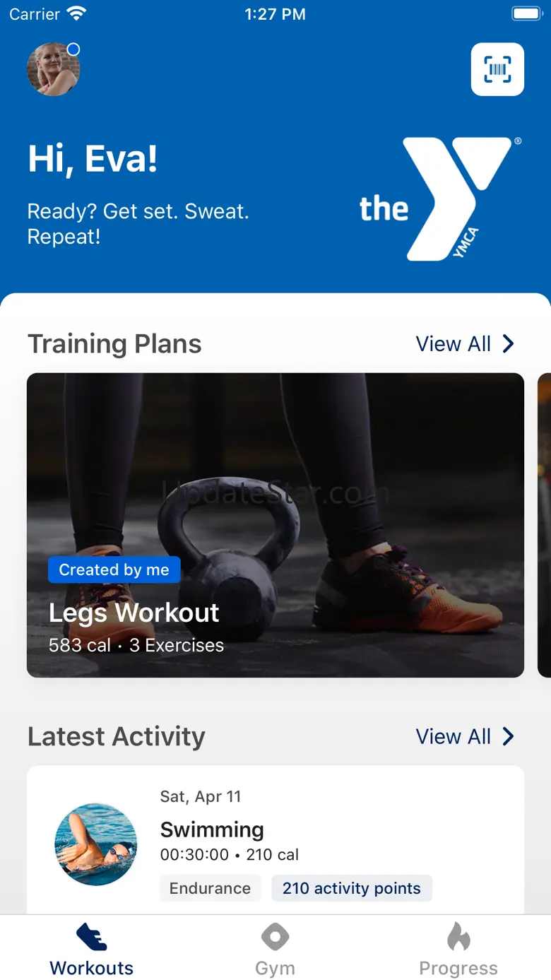Select the Workouts tab label
This screenshot has height=980, width=551.
coord(92,968)
